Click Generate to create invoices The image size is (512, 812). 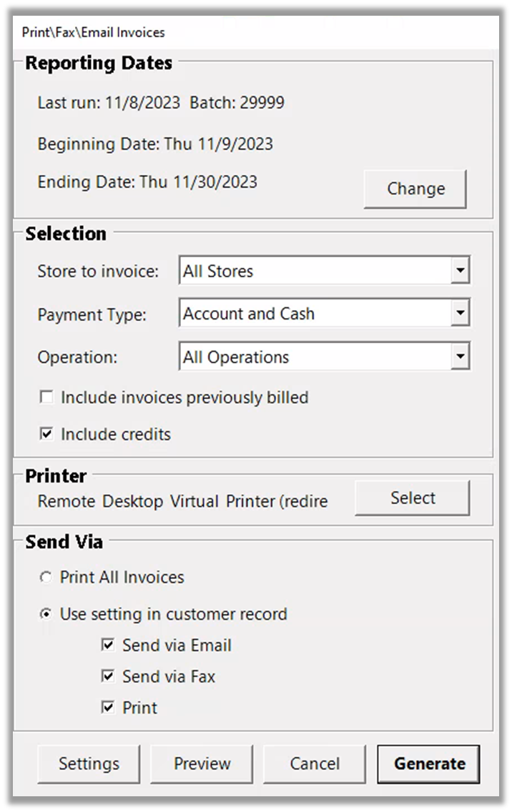point(429,763)
